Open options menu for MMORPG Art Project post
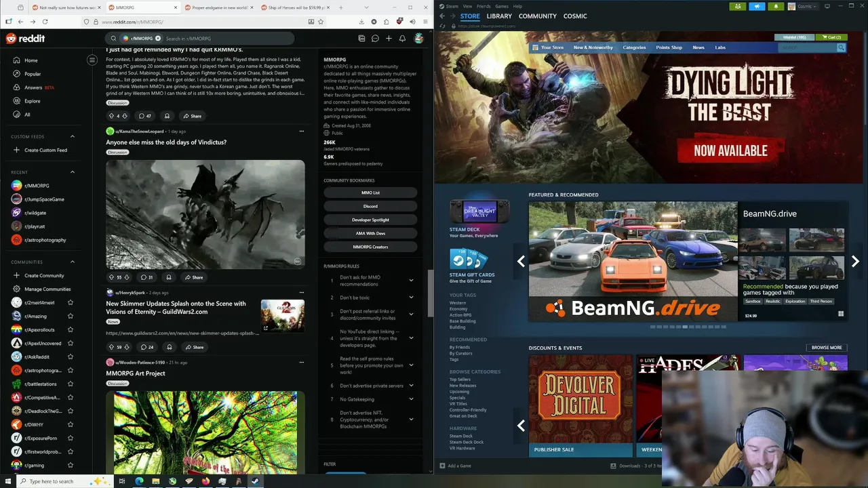The height and width of the screenshot is (488, 868). click(302, 363)
